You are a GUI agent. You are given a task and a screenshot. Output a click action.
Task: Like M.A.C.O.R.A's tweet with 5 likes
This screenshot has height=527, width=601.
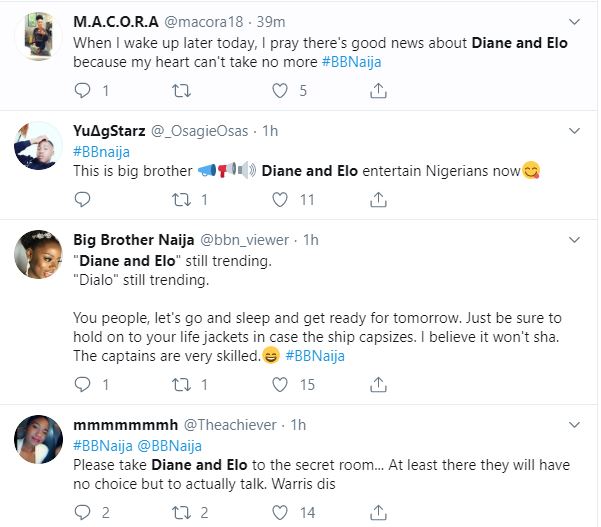281,91
